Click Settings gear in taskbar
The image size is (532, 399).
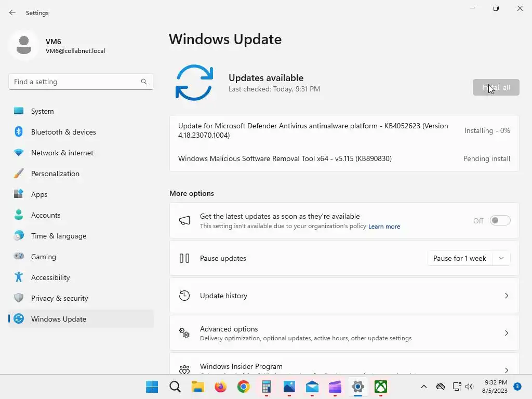pos(358,387)
